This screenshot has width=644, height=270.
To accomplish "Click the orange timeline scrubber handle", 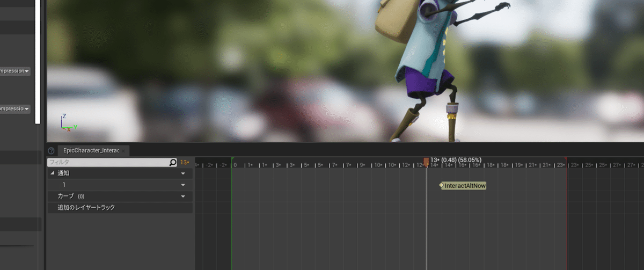I will click(x=426, y=162).
